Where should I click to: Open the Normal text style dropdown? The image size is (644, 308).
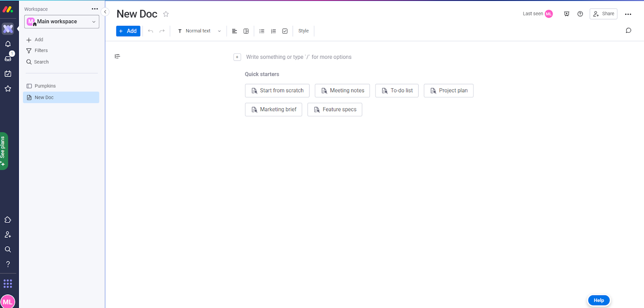199,31
